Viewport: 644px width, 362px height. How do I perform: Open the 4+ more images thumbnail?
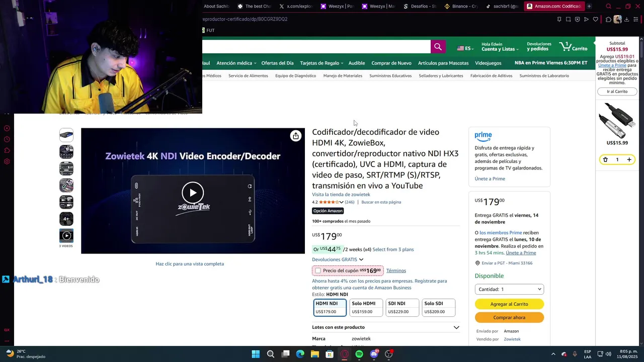coord(66,219)
